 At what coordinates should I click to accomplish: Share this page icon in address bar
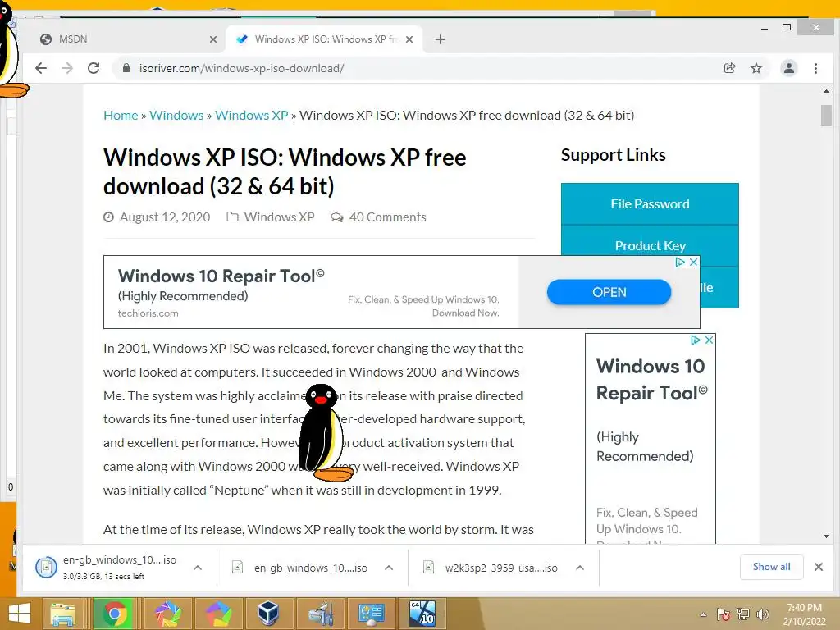click(x=729, y=68)
